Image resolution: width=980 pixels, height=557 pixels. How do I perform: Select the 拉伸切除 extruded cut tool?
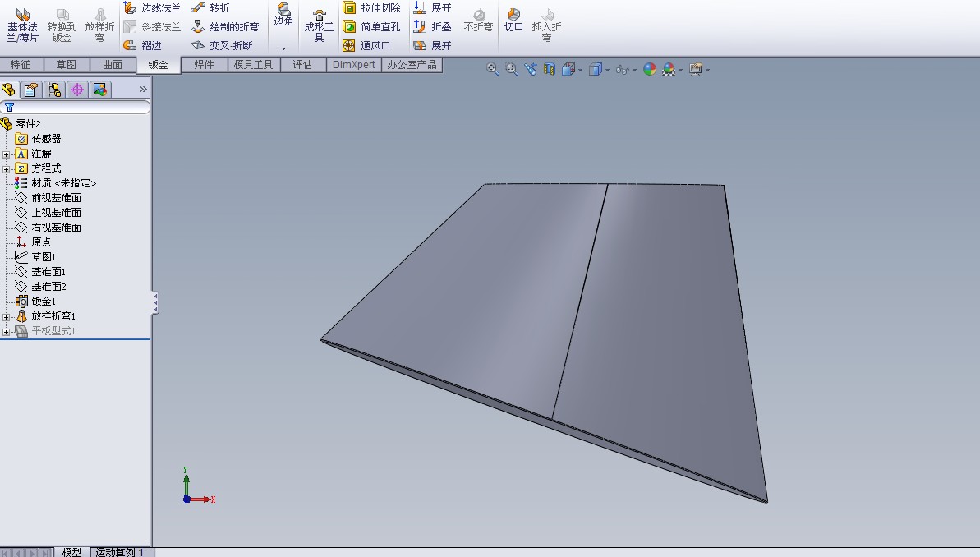click(x=371, y=8)
